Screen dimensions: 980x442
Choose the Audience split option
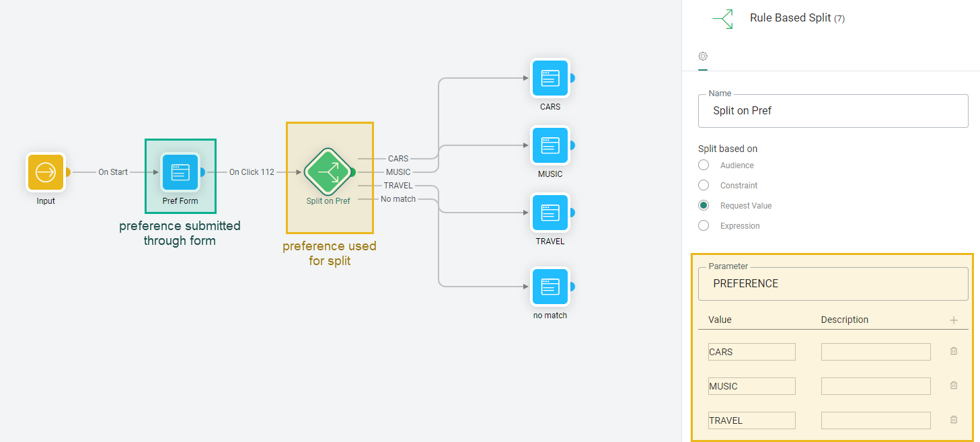click(x=704, y=165)
